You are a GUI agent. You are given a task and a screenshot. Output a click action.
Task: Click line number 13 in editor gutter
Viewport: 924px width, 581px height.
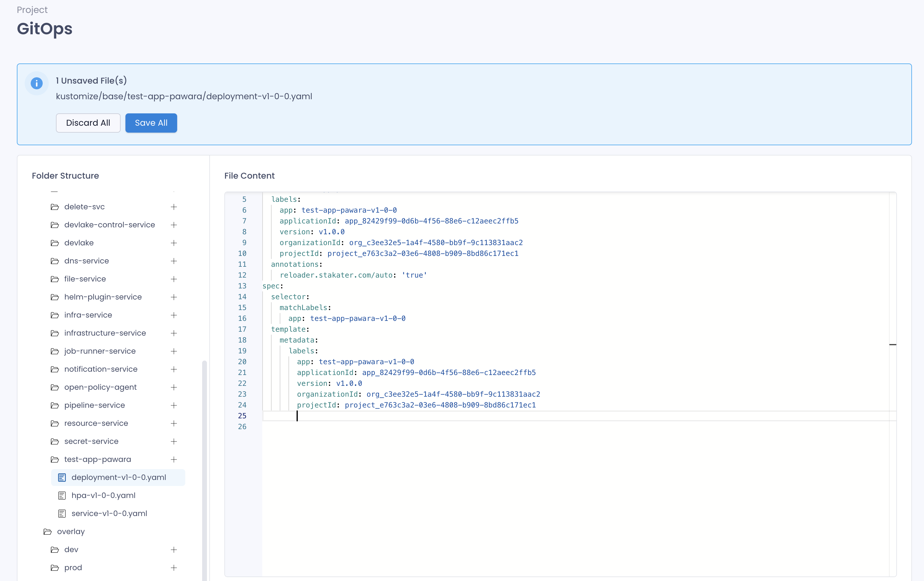pyautogui.click(x=242, y=286)
